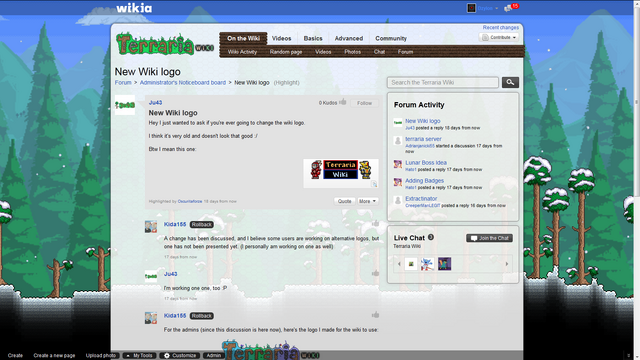Open Photos submenu item
Screen dimensions: 640x360
click(353, 52)
